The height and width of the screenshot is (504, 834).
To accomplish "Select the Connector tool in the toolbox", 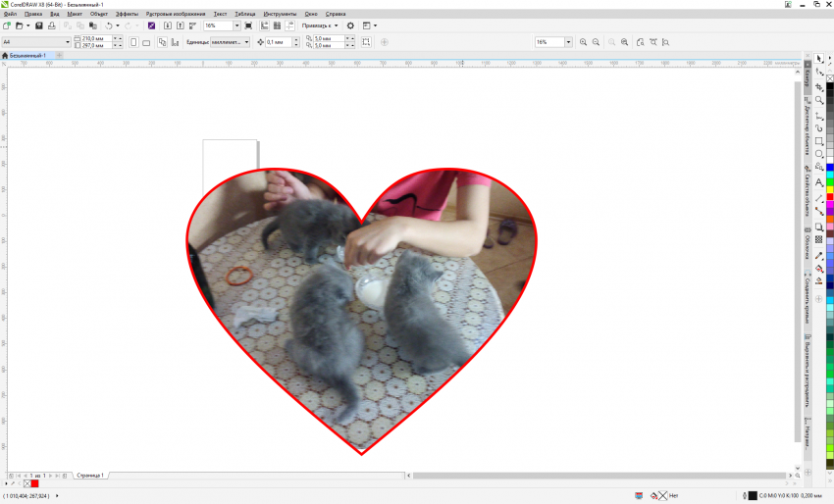I will point(819,211).
